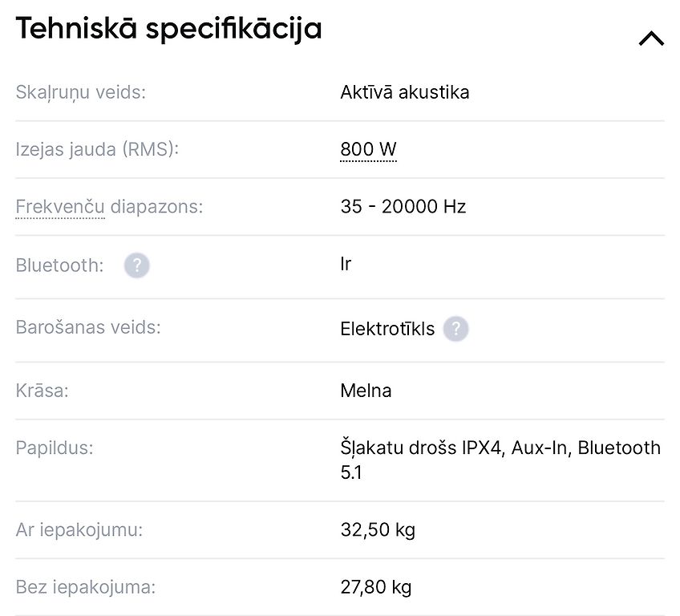680x616 pixels.
Task: Open Bluetooth help question mark icon
Action: tap(136, 265)
